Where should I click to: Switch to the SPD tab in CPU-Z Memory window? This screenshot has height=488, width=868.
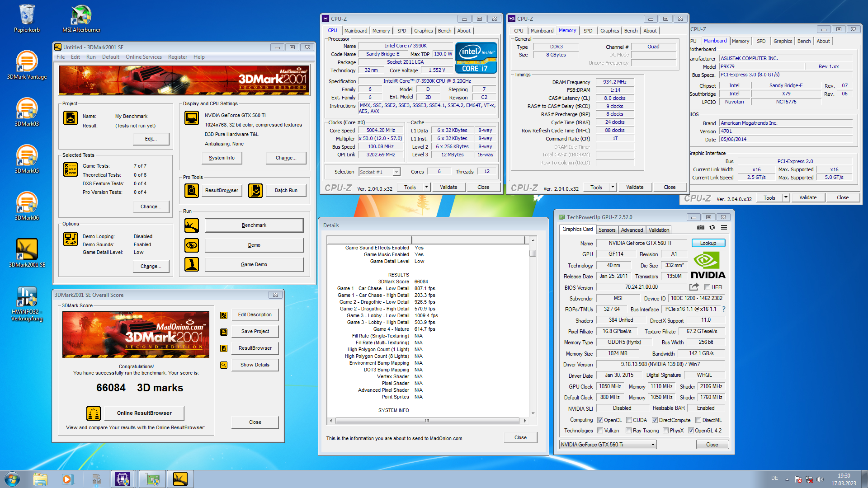click(588, 31)
